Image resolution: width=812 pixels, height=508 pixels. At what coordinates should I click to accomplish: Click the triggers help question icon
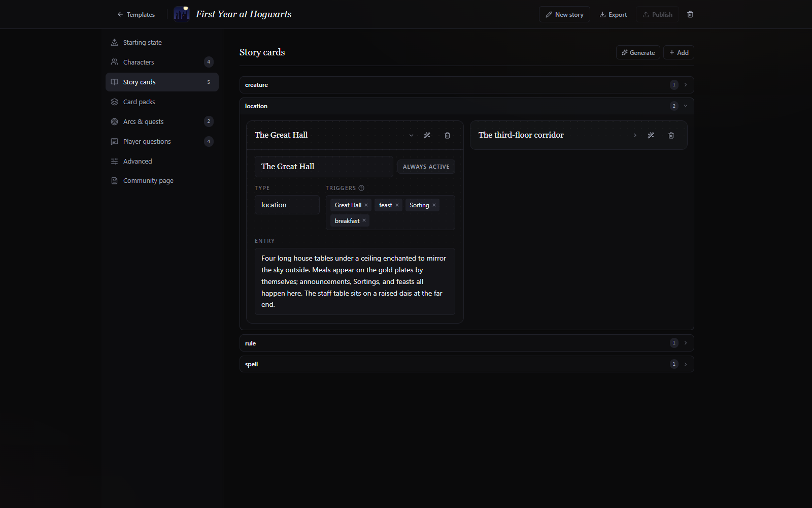tap(361, 188)
